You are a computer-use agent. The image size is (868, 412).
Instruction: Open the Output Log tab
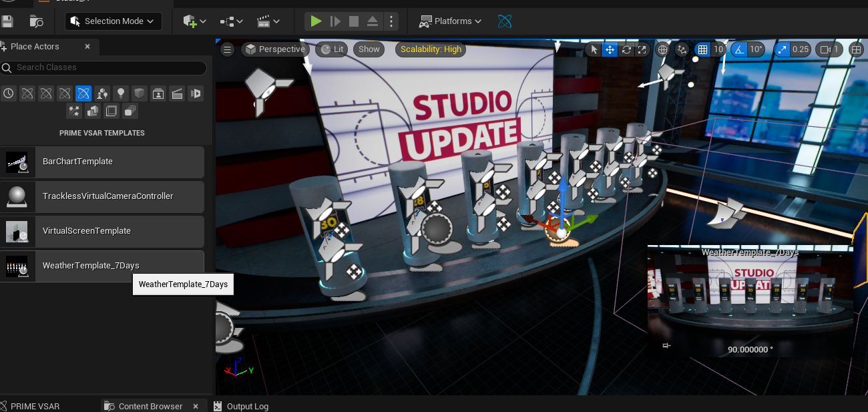(247, 406)
